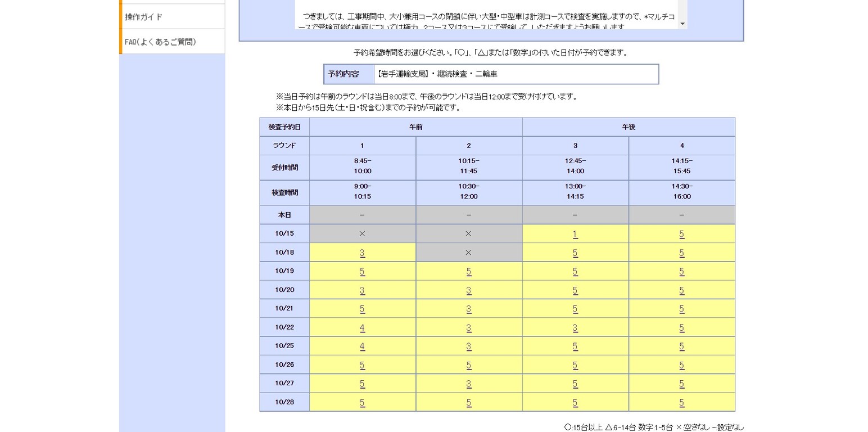Click the 予約内容 label cell
The height and width of the screenshot is (432, 868).
click(x=349, y=74)
